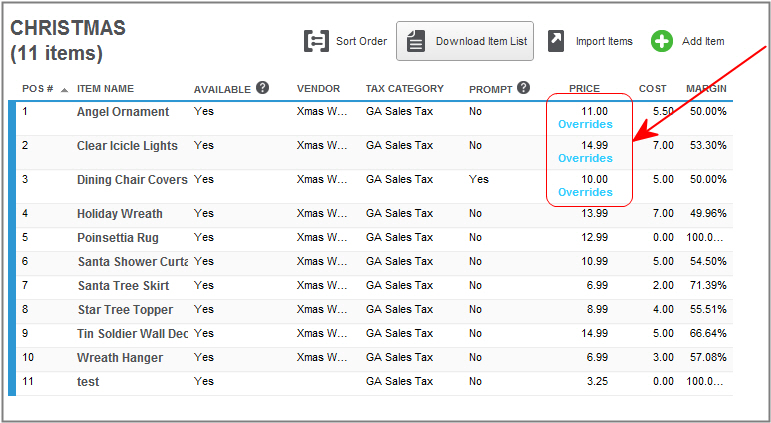Select the Clear Icicle Lights item

point(127,146)
